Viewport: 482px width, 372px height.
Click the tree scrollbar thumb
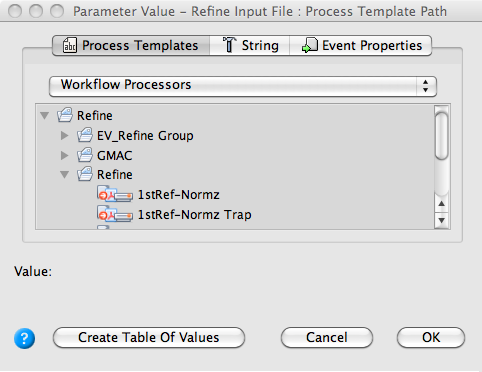point(442,136)
